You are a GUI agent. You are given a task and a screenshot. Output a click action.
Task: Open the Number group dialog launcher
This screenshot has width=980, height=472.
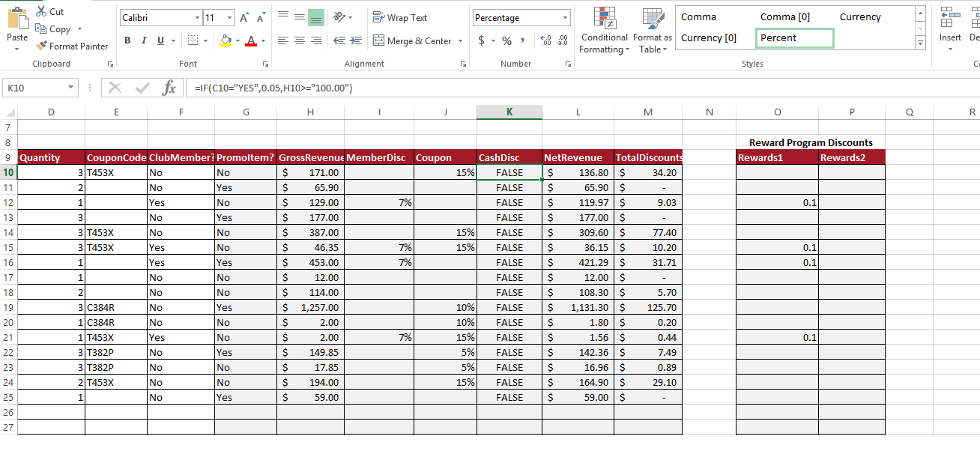coord(568,64)
